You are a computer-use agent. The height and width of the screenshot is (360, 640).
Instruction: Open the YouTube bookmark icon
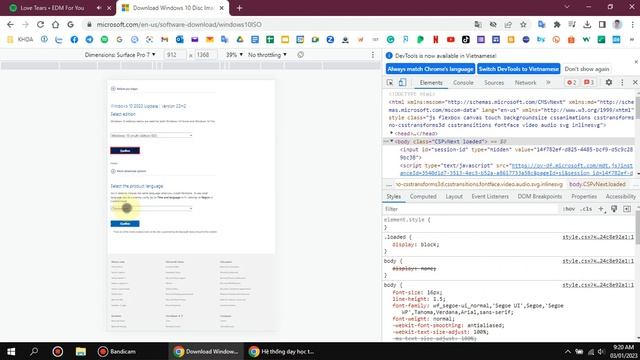451,40
